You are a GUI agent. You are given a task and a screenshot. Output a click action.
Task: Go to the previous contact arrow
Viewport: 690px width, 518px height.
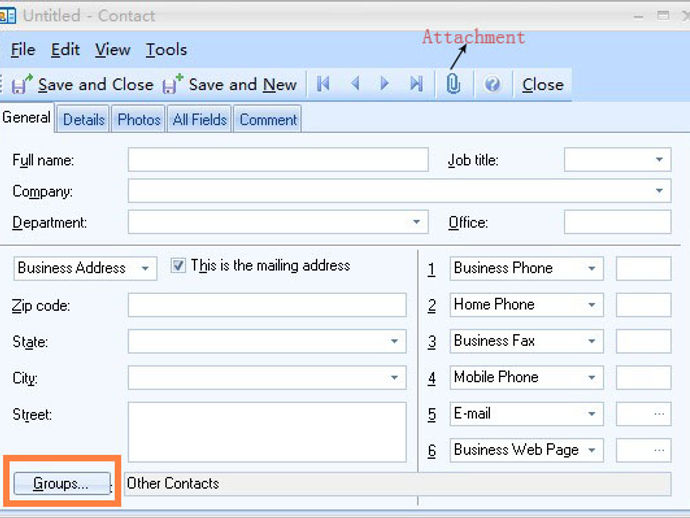pyautogui.click(x=355, y=84)
